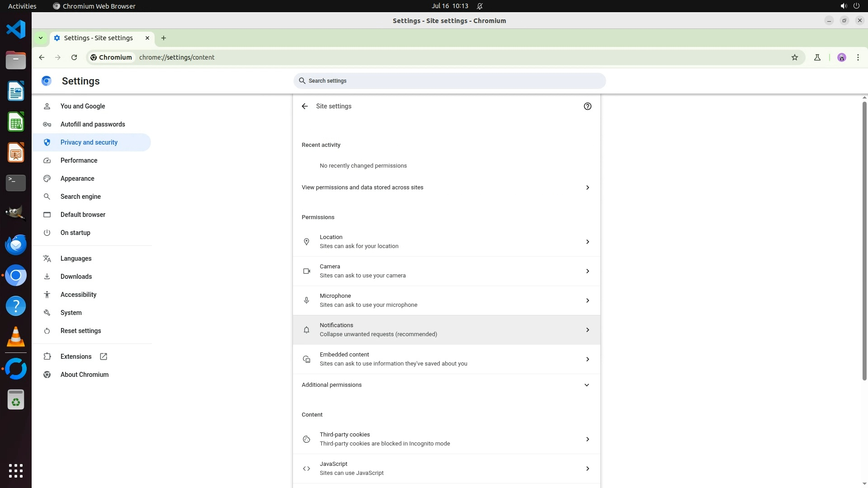868x488 pixels.
Task: Open Chrome Labs flask icon
Action: pyautogui.click(x=817, y=57)
